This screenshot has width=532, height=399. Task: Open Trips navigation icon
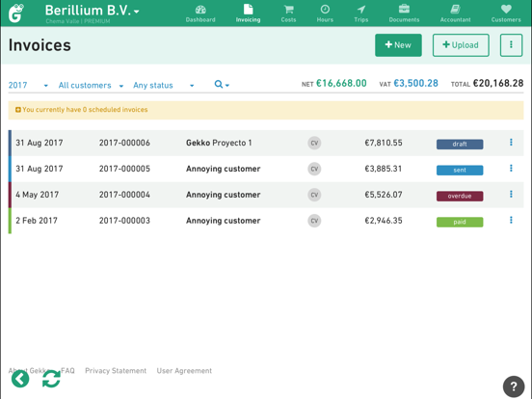[x=361, y=10]
